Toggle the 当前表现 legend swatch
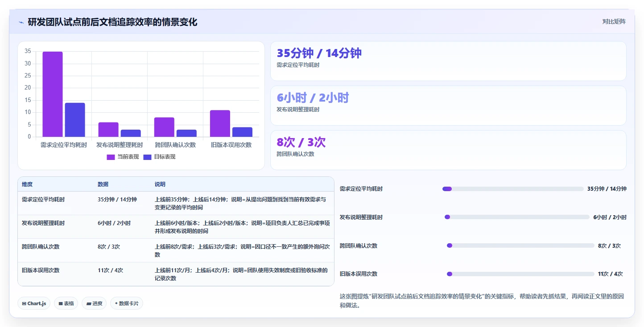 coord(111,157)
